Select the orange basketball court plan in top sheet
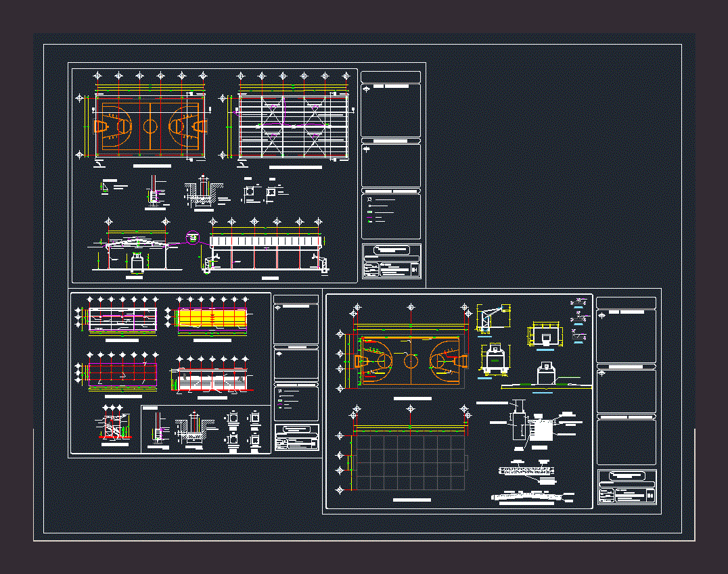 150,126
